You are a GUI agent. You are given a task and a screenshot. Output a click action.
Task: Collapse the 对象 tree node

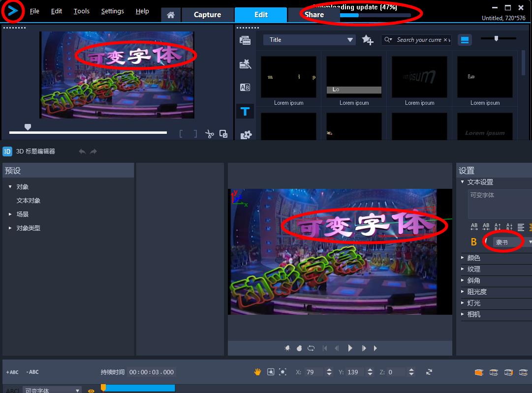[x=10, y=187]
